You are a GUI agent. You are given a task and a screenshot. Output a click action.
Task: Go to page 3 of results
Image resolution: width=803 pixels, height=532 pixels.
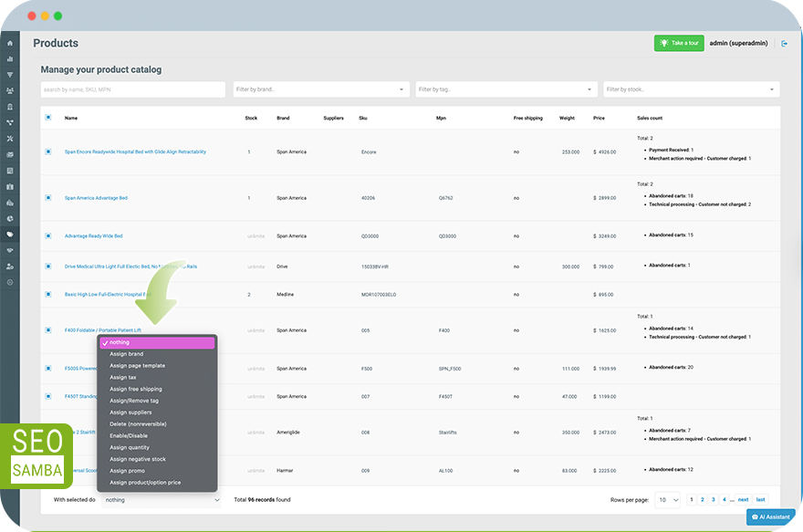tap(713, 499)
